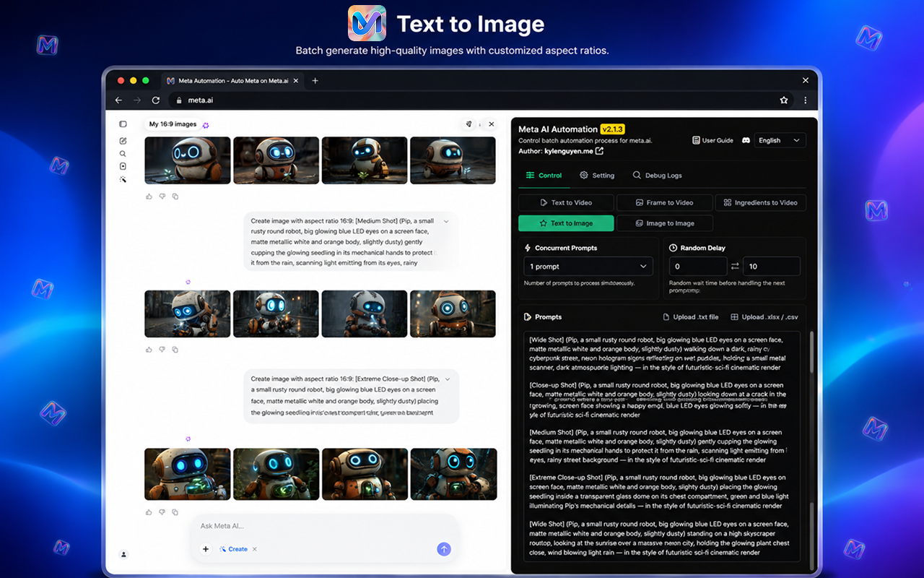924x578 pixels.
Task: Select the Text to Image mode
Action: point(566,223)
